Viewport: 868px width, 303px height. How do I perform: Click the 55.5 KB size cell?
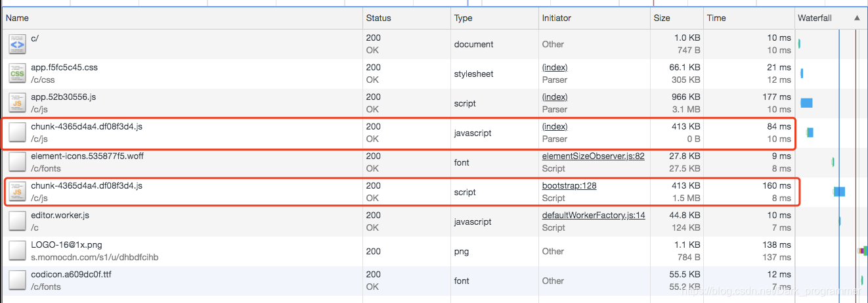tap(685, 274)
